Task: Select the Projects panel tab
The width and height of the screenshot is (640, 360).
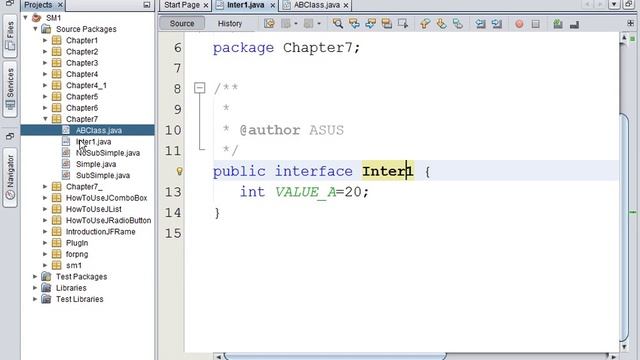Action: click(38, 5)
